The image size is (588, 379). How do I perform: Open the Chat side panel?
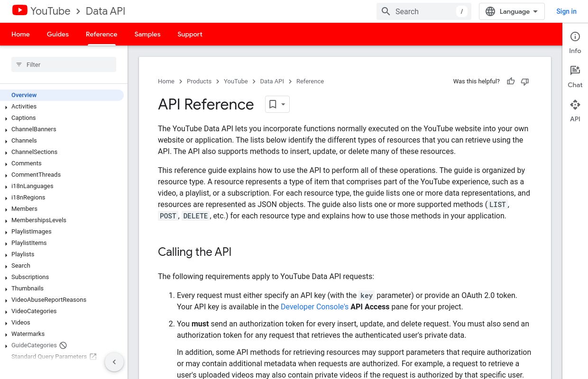pos(575,77)
